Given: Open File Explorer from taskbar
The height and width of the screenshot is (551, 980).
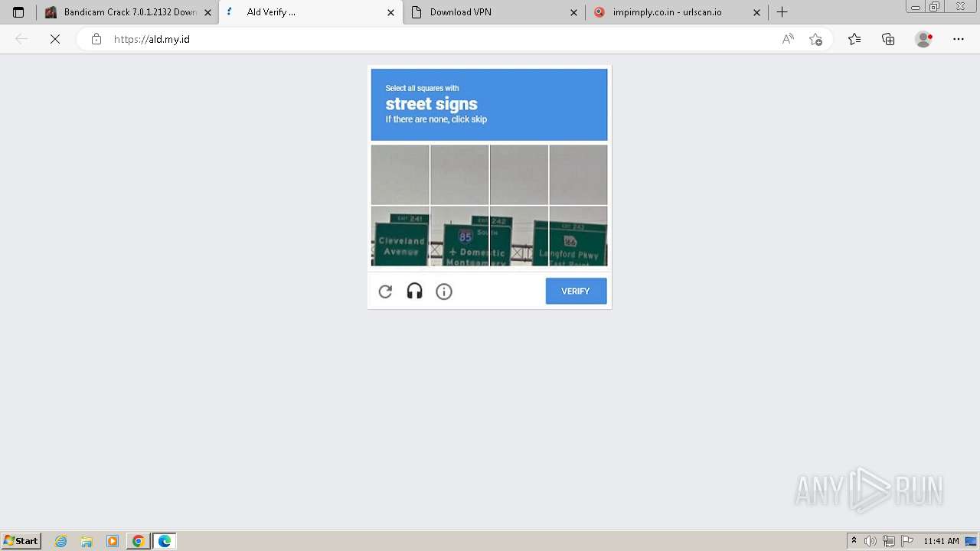Looking at the screenshot, I should pyautogui.click(x=87, y=541).
